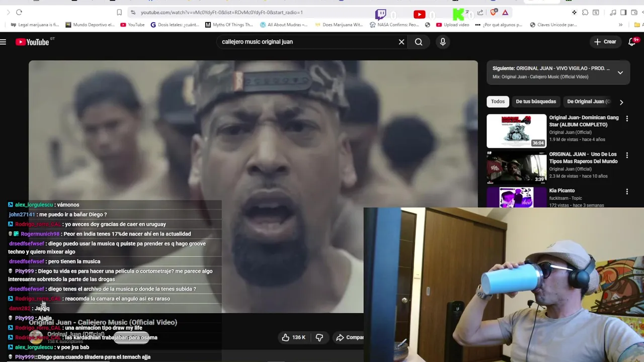Open the Uno De Los Tipos Mas Raperos thumbnail
The image size is (644, 362).
point(516,167)
